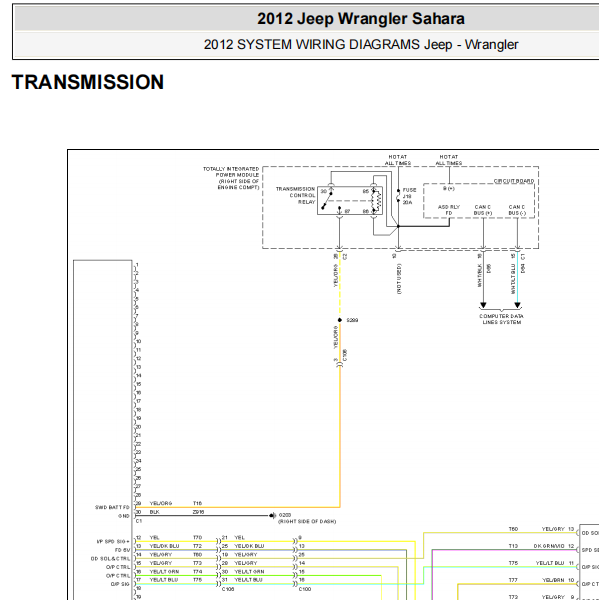Click the 'T77' circuit label

[513, 580]
